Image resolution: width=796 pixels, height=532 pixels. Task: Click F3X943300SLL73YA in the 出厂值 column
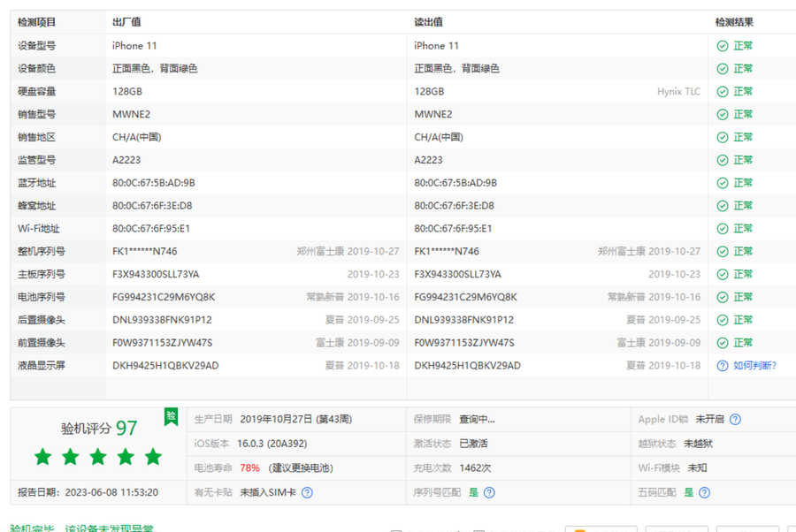pos(156,274)
